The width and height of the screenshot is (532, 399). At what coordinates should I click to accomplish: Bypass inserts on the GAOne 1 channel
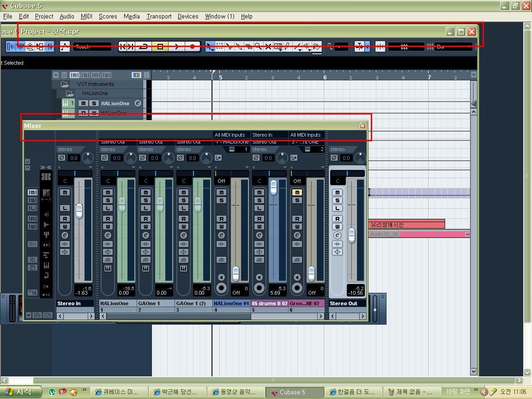(x=146, y=244)
